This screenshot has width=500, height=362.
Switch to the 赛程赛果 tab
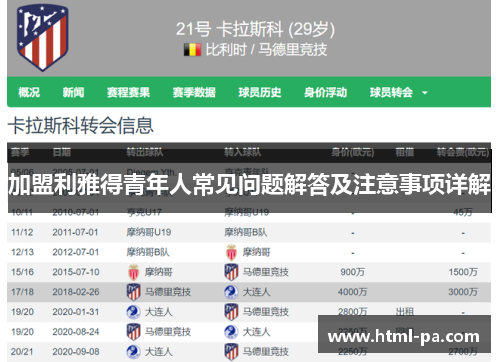(128, 92)
